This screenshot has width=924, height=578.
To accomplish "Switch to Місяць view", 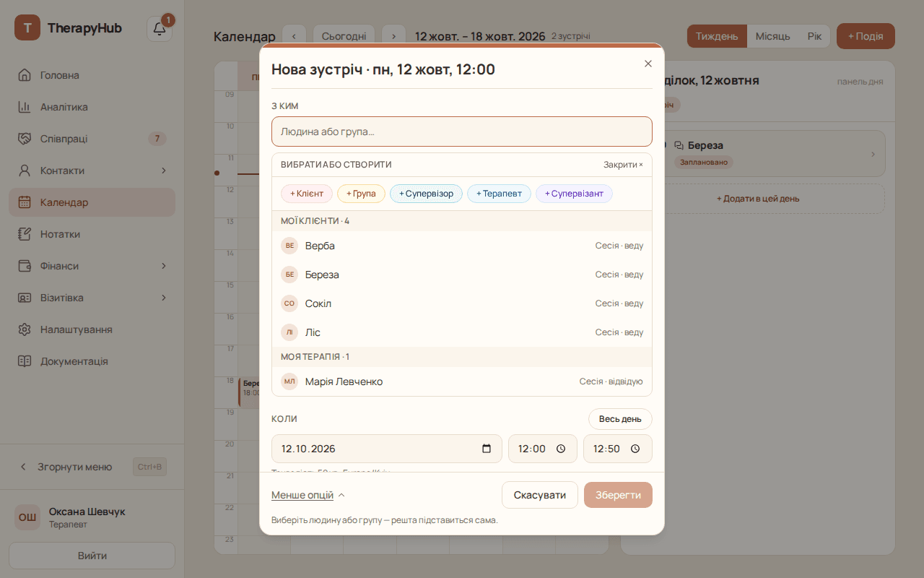I will point(773,36).
